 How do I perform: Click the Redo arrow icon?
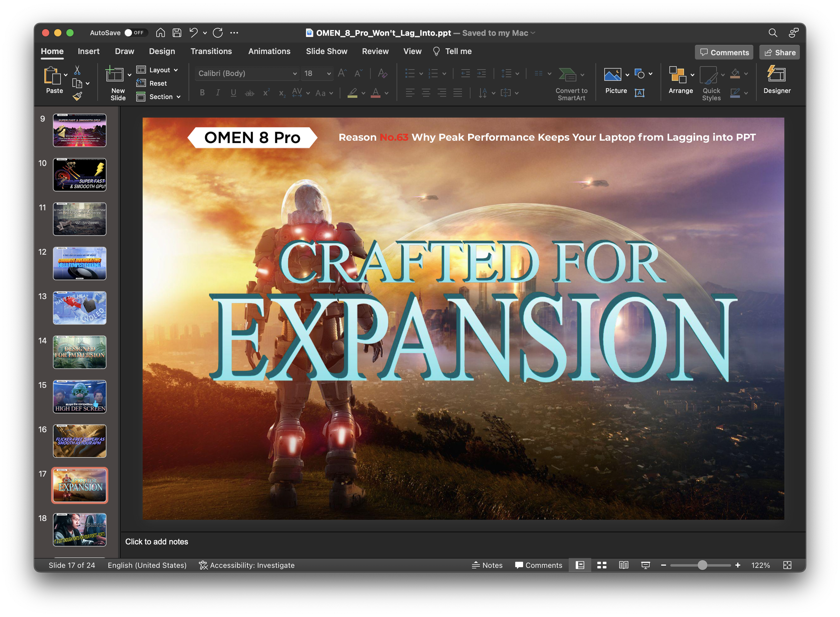click(x=218, y=33)
